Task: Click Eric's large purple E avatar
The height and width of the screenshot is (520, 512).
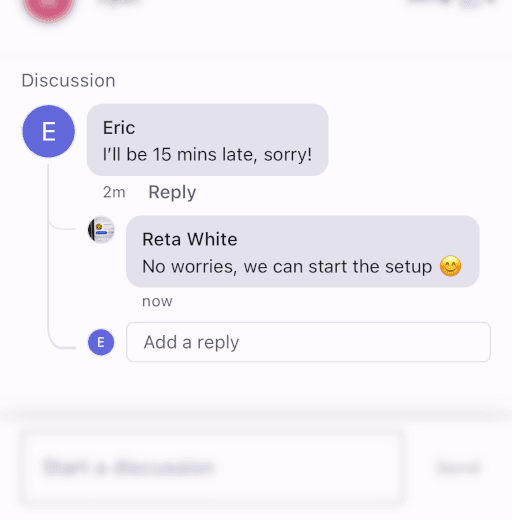Action: (49, 131)
